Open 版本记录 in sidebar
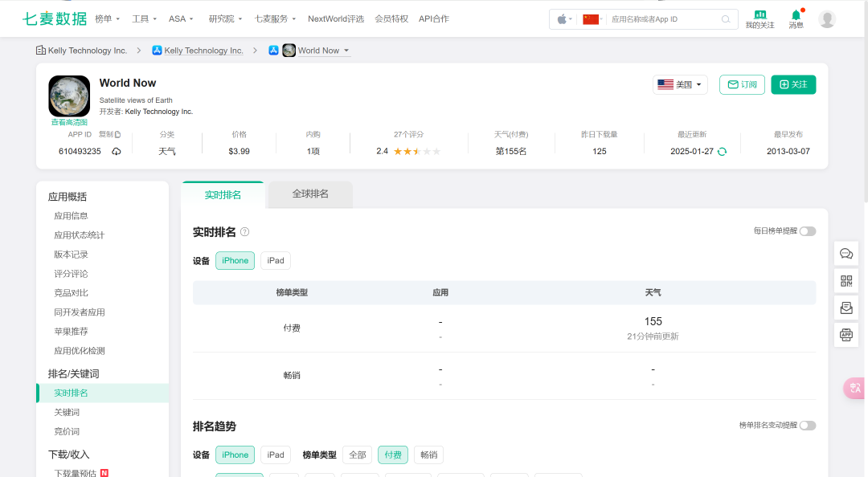 [71, 255]
